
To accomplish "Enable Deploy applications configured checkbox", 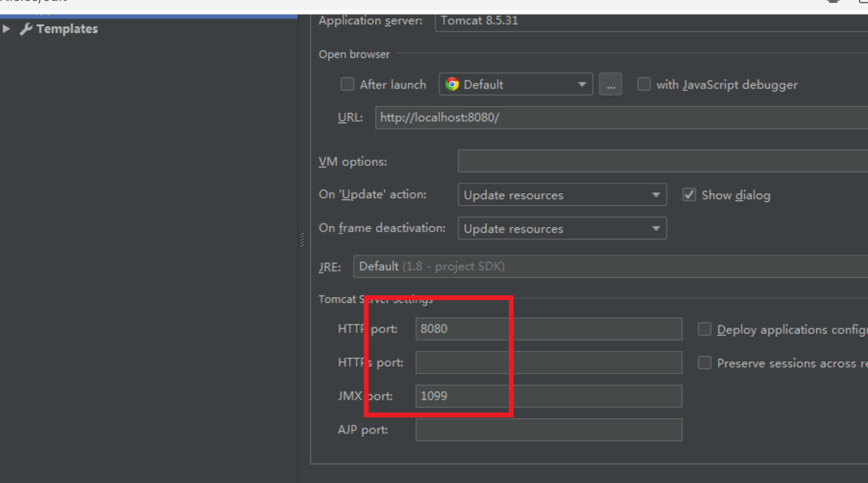I will point(705,329).
